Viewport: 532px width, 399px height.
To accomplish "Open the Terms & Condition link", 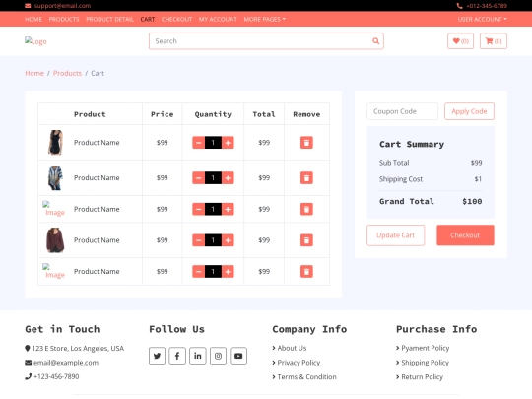I will 306,377.
